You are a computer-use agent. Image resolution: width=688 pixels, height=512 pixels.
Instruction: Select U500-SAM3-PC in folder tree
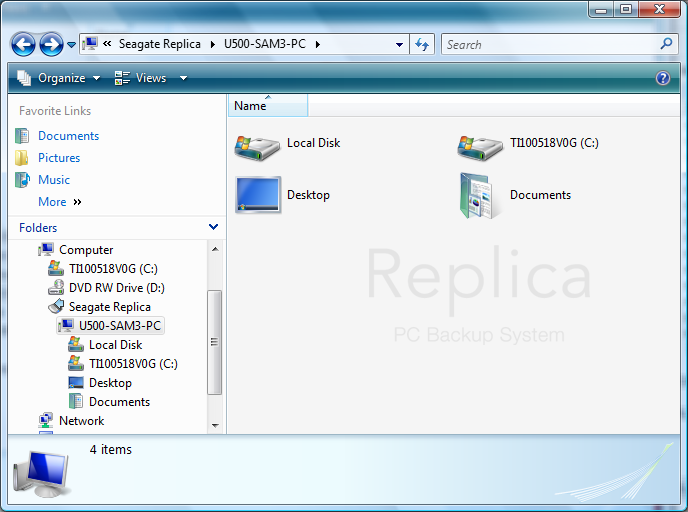pyautogui.click(x=119, y=326)
